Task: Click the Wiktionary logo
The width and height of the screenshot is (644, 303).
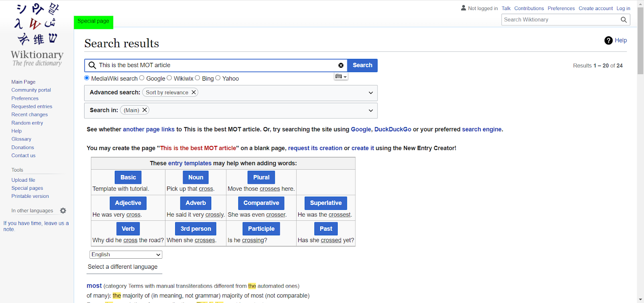Action: tap(37, 35)
